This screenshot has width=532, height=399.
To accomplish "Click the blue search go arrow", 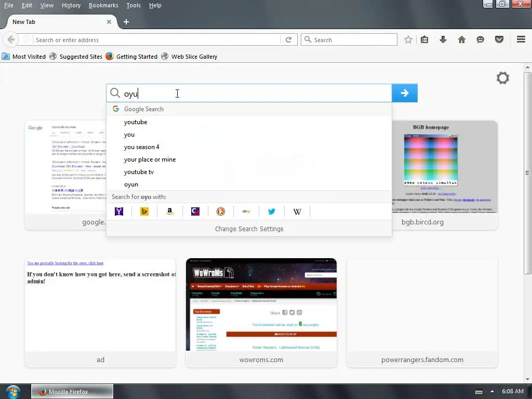I will pos(404,93).
